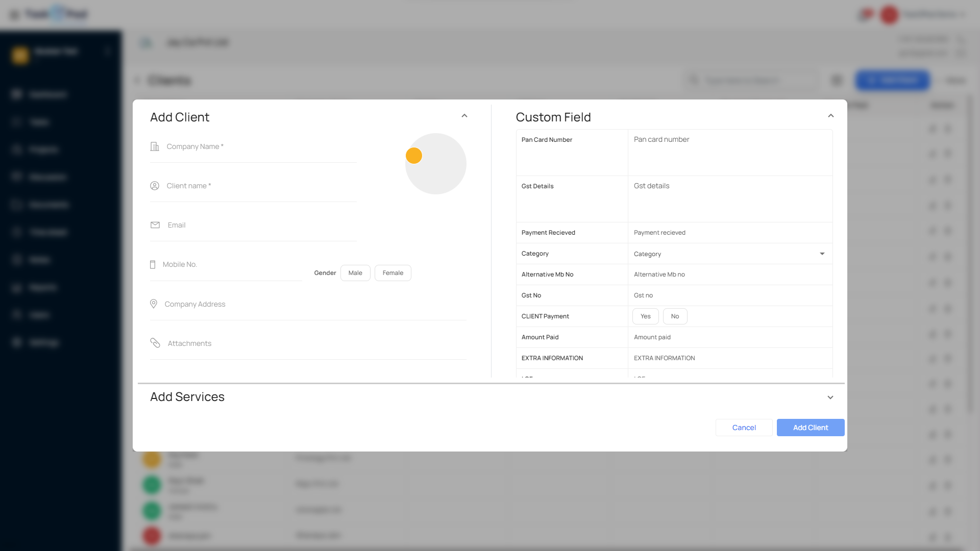This screenshot has height=551, width=980.
Task: Expand the Add Services section
Action: 830,397
